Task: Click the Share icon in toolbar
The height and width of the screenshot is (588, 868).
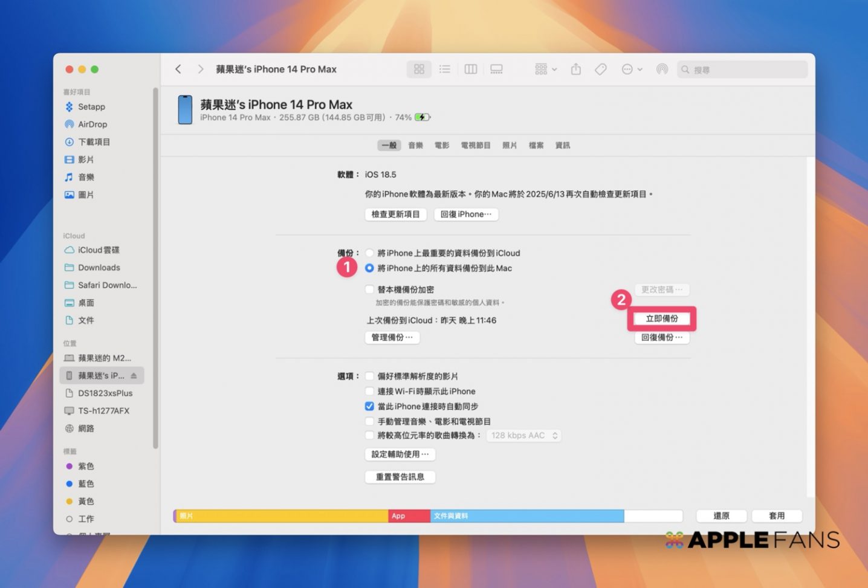Action: coord(575,69)
